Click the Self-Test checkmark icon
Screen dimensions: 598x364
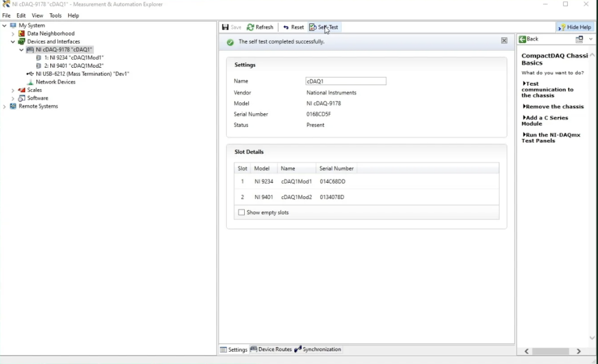[313, 27]
